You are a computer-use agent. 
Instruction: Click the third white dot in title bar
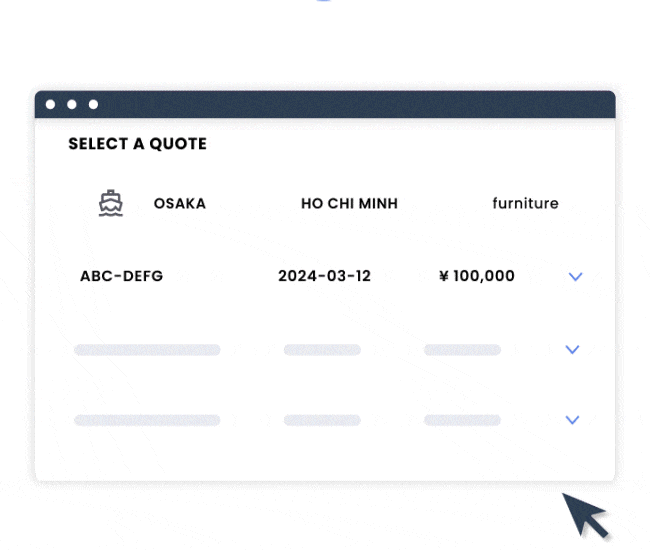[94, 104]
